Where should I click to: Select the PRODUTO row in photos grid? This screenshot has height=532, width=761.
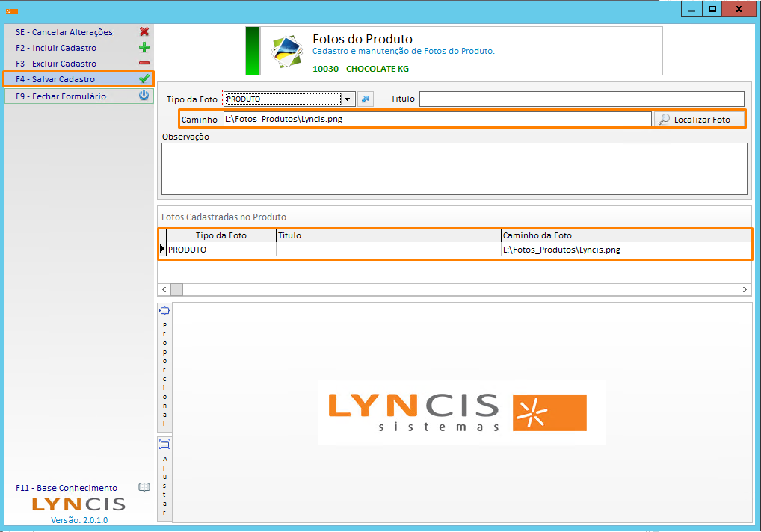click(x=221, y=250)
